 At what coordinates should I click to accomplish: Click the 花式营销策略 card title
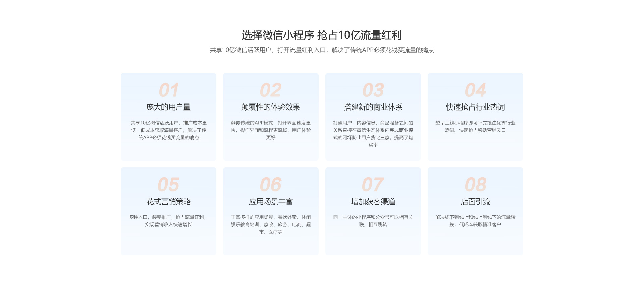click(x=168, y=202)
